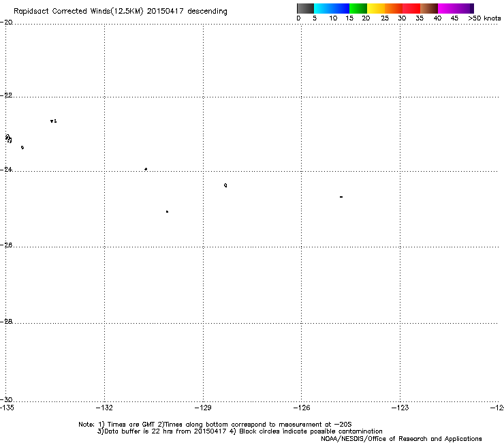
Task: Click the '25' legend scale label
Action: tap(385, 18)
